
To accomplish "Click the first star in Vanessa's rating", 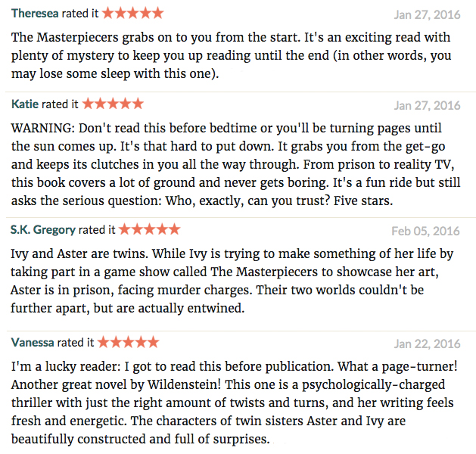I will click(x=103, y=342).
